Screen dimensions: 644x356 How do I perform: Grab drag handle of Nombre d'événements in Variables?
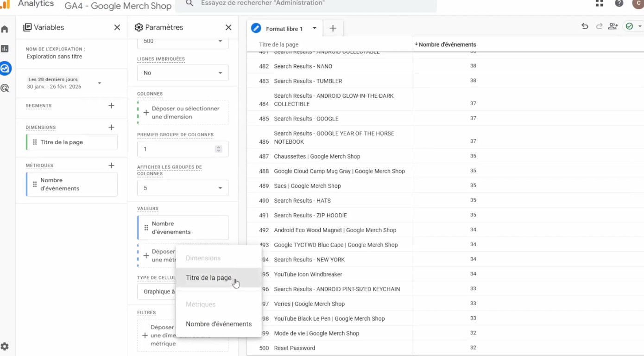tap(35, 184)
